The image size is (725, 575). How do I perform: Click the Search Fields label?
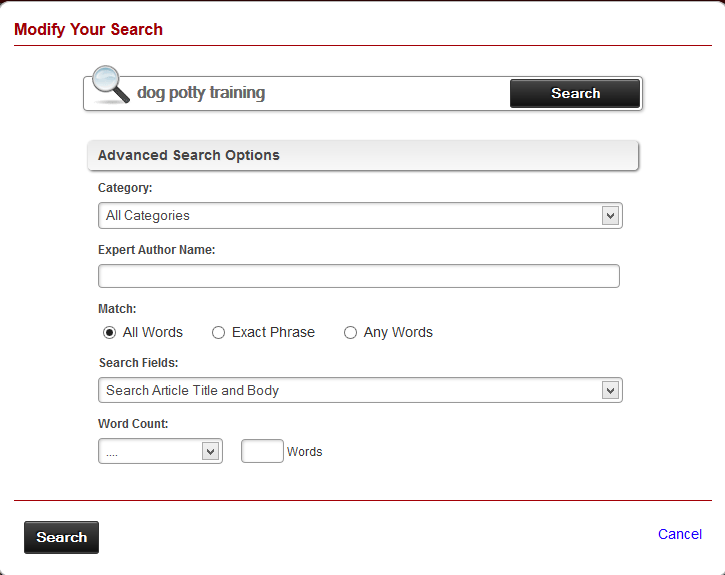click(x=138, y=363)
